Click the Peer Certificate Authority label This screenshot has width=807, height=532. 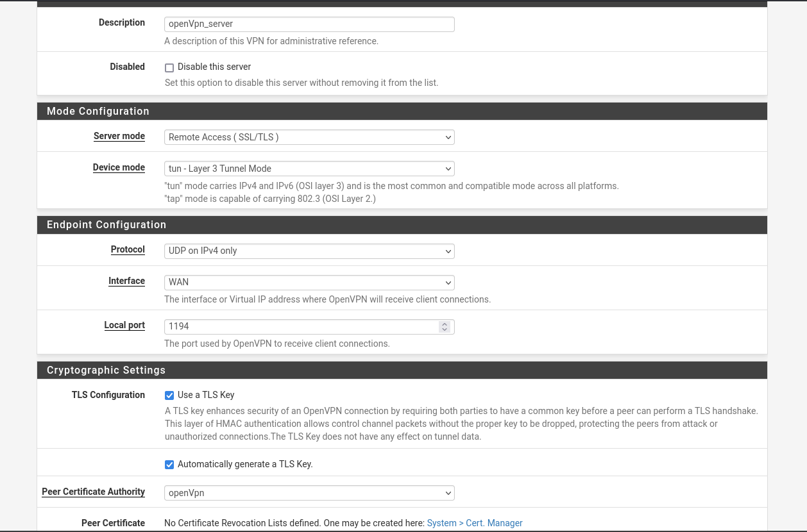[94, 492]
